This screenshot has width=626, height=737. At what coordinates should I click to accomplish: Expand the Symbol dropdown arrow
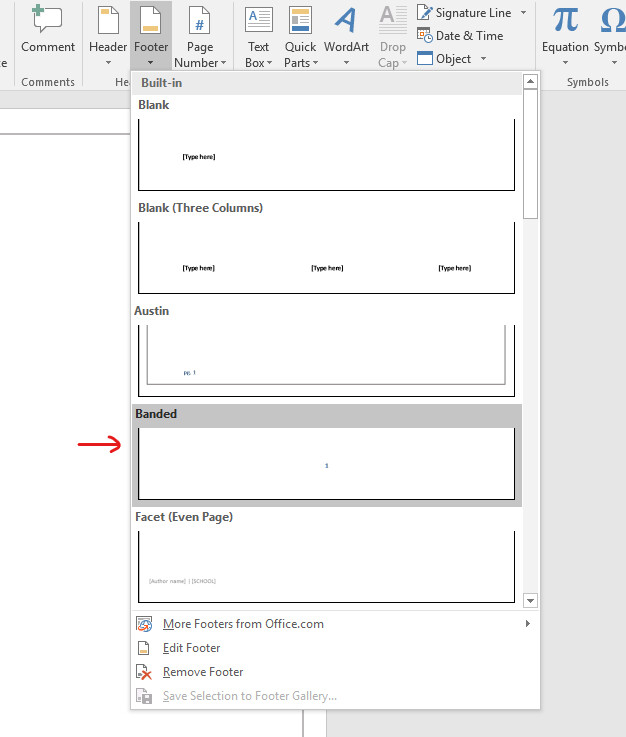pos(614,63)
